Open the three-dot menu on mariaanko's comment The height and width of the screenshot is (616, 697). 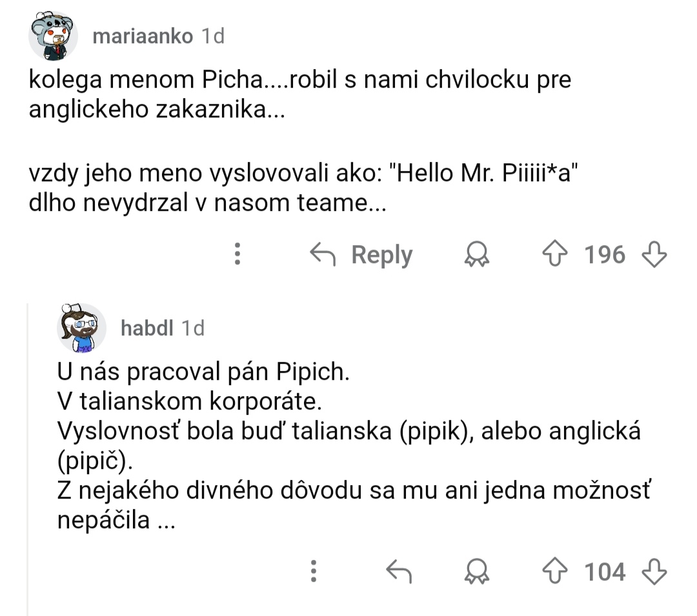click(237, 255)
